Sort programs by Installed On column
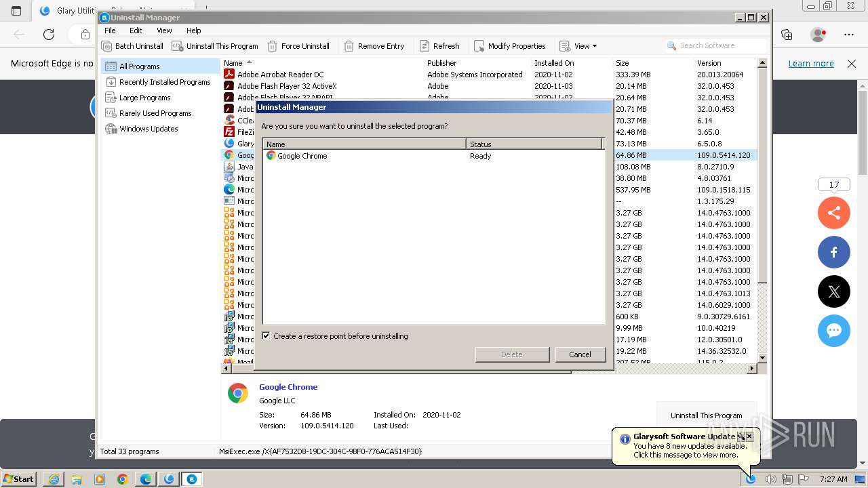This screenshot has width=868, height=488. pos(572,63)
